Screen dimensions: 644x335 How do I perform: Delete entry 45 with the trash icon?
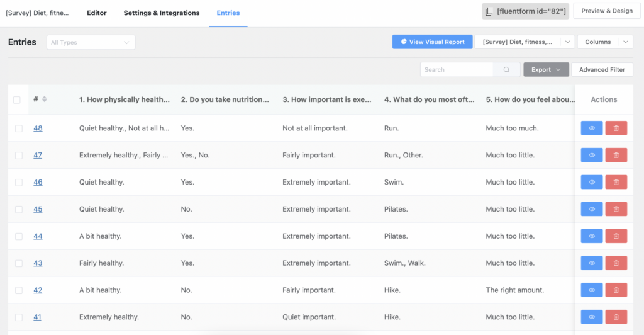point(616,210)
